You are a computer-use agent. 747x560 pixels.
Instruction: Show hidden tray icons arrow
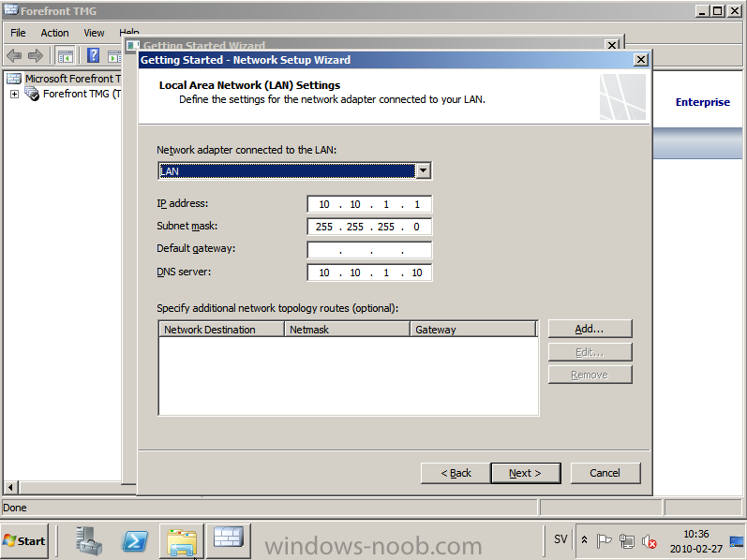[584, 540]
